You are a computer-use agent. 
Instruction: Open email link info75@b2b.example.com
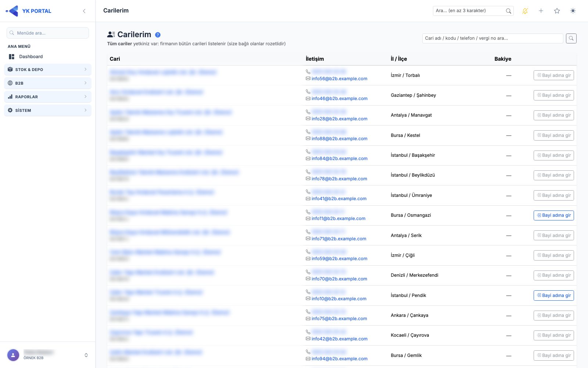click(x=339, y=319)
